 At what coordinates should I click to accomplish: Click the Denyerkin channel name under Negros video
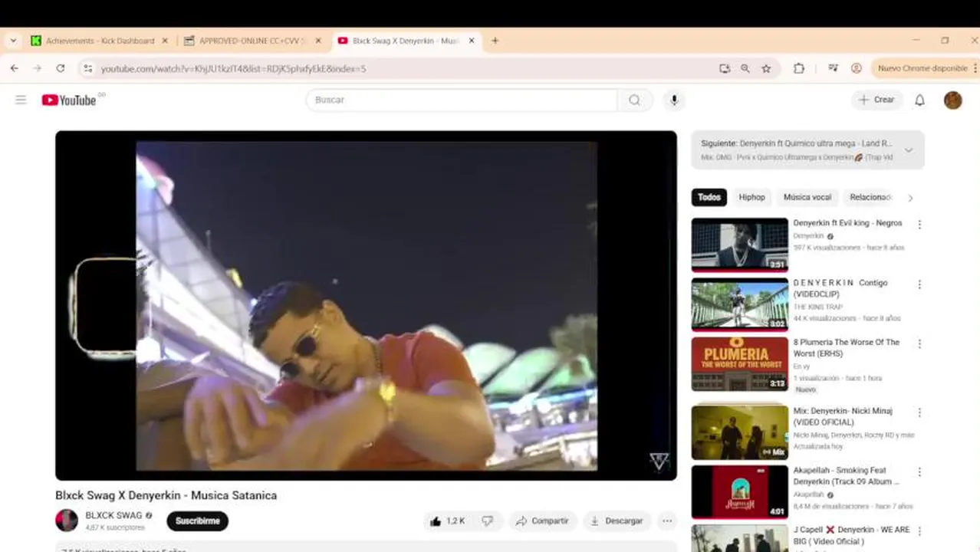tap(808, 236)
